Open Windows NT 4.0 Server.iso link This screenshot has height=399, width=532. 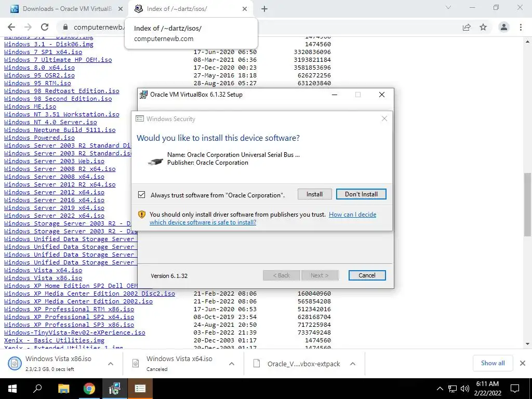(x=50, y=122)
